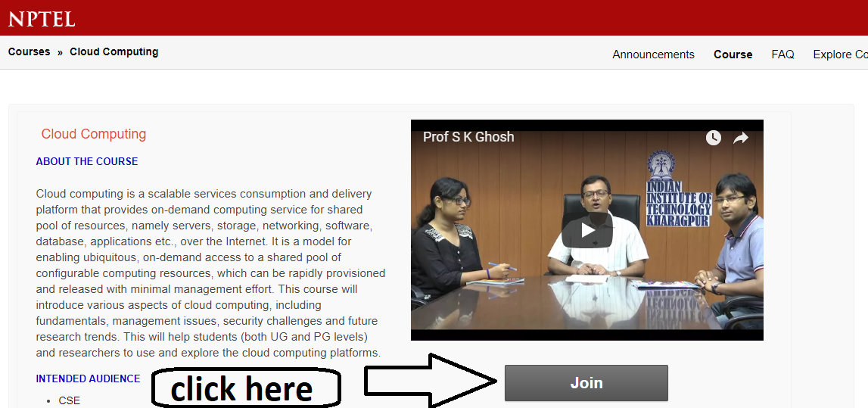Click the CSE bullet item
The width and height of the screenshot is (868, 408).
click(69, 400)
